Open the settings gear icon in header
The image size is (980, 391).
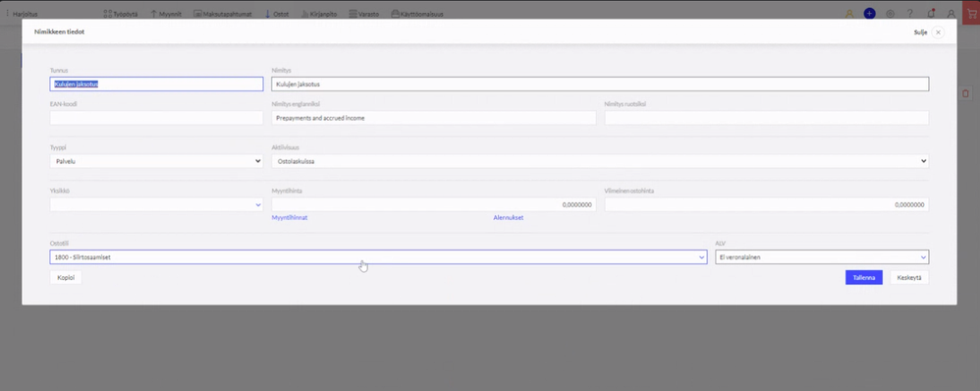point(890,13)
